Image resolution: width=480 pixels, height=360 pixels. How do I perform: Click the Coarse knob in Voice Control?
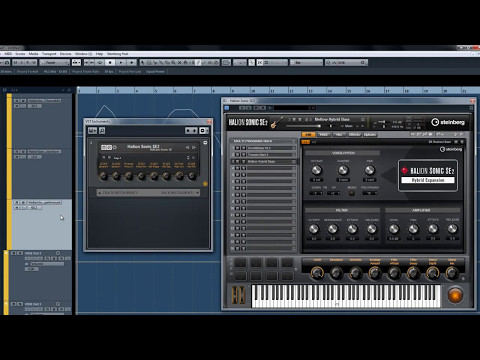[x=343, y=170]
